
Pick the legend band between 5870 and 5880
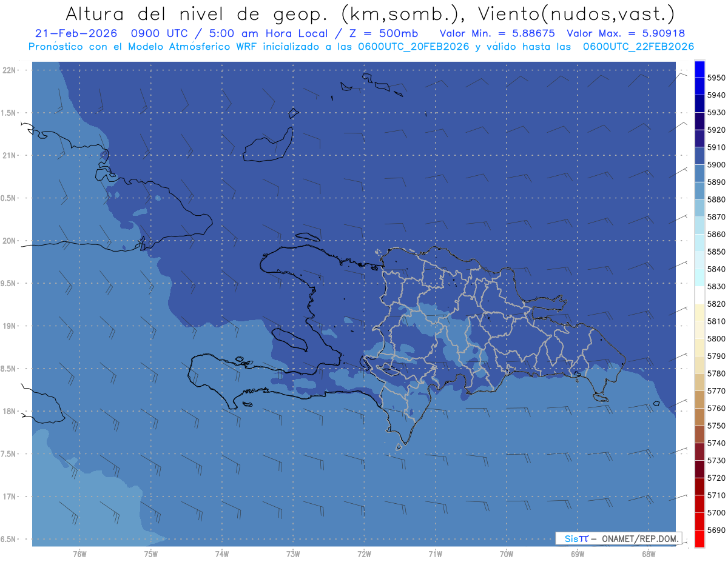coord(699,208)
